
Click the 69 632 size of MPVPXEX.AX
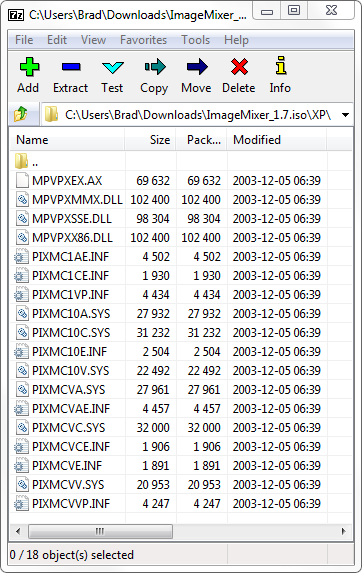coord(153,180)
